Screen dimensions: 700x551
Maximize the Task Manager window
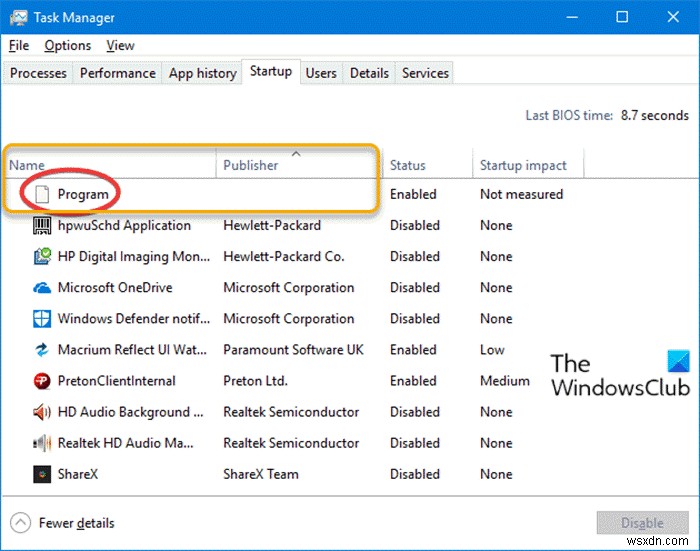pos(622,17)
